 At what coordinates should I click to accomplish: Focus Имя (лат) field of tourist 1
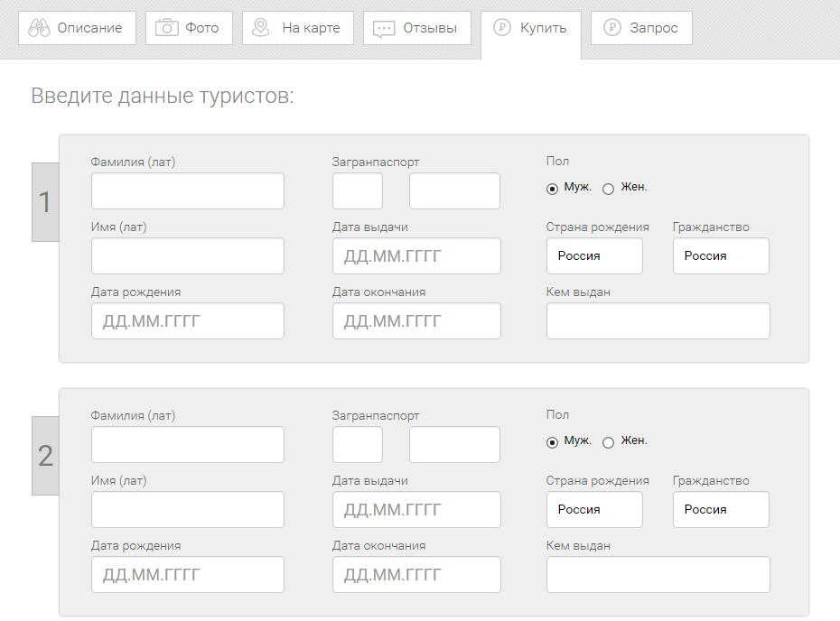[x=188, y=256]
